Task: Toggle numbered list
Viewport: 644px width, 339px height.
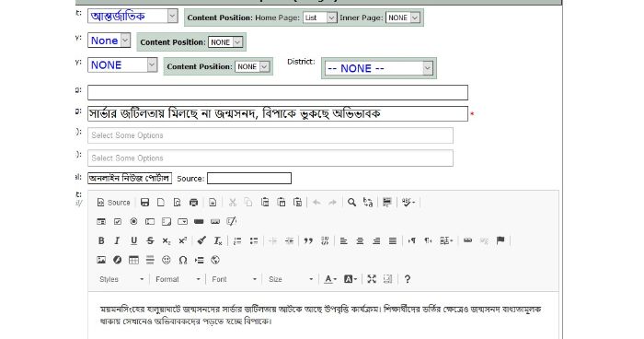Action: point(237,241)
